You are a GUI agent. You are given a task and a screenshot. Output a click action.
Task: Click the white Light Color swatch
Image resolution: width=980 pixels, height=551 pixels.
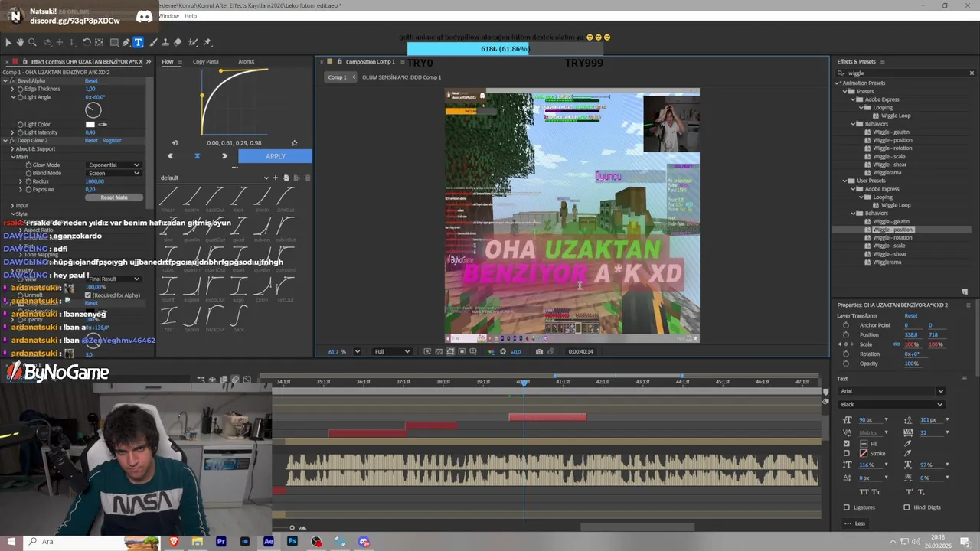click(x=90, y=124)
